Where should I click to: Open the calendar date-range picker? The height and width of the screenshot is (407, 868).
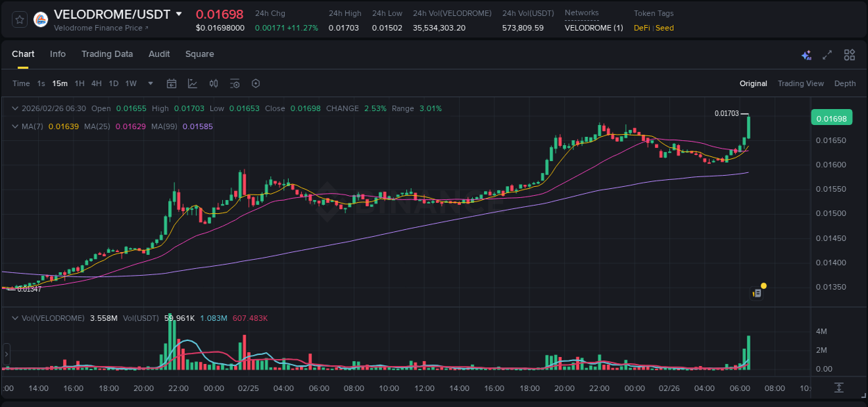coord(172,83)
